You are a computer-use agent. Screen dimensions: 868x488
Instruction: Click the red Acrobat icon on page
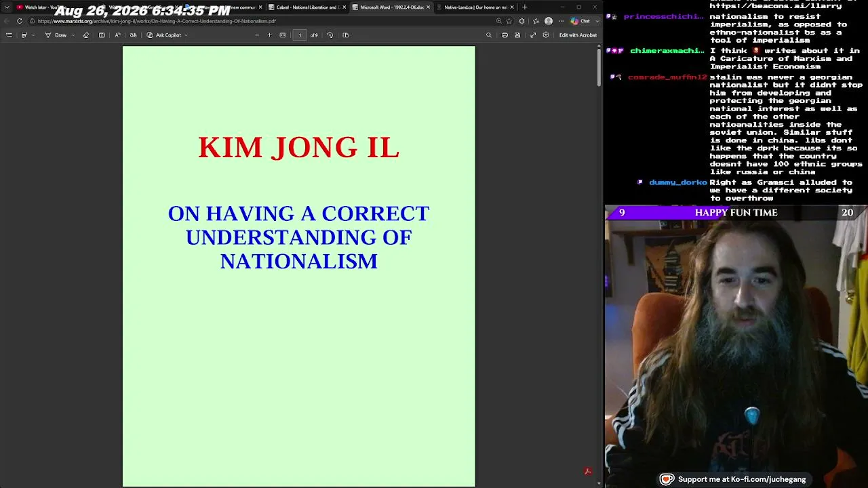(x=588, y=471)
